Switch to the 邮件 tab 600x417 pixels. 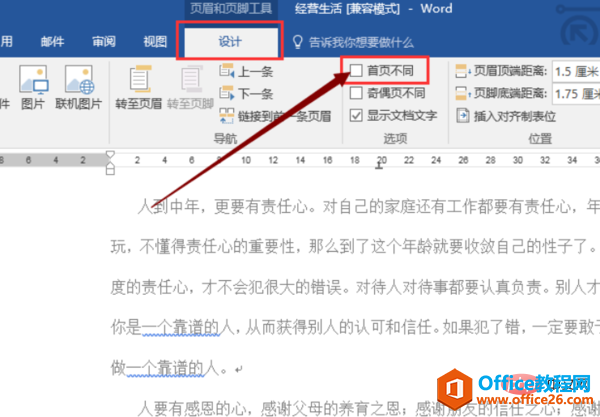tap(52, 41)
